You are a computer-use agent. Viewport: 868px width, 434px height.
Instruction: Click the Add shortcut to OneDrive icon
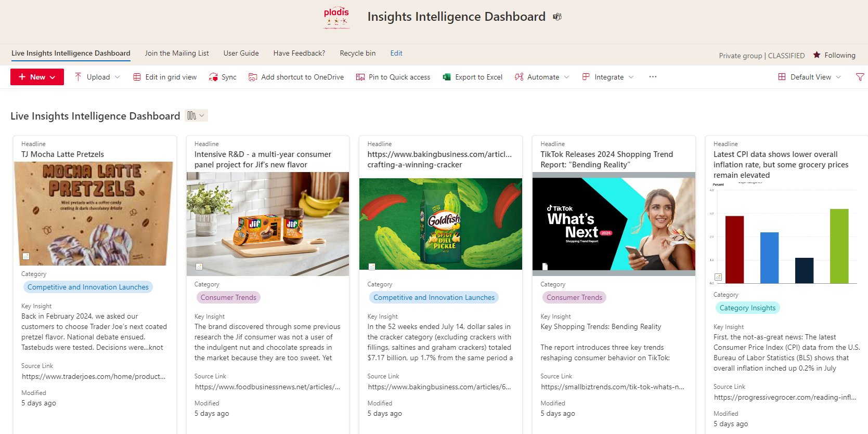click(253, 77)
